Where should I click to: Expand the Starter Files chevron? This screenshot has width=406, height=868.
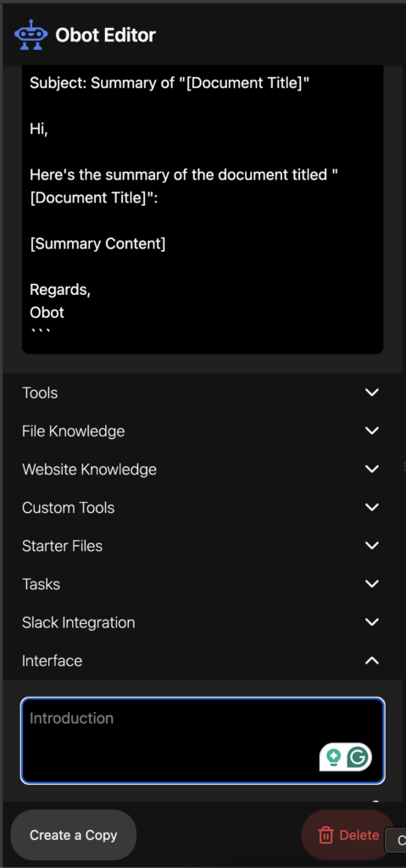pyautogui.click(x=372, y=545)
